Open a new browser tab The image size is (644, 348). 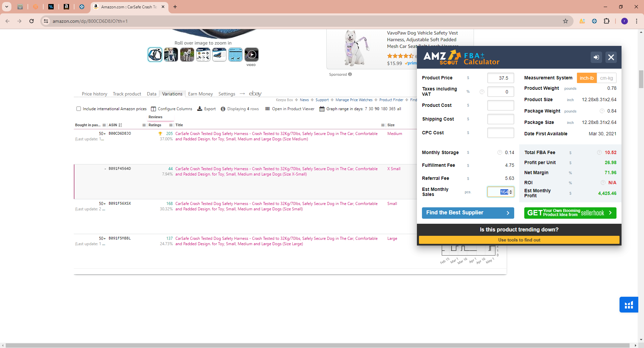[175, 7]
